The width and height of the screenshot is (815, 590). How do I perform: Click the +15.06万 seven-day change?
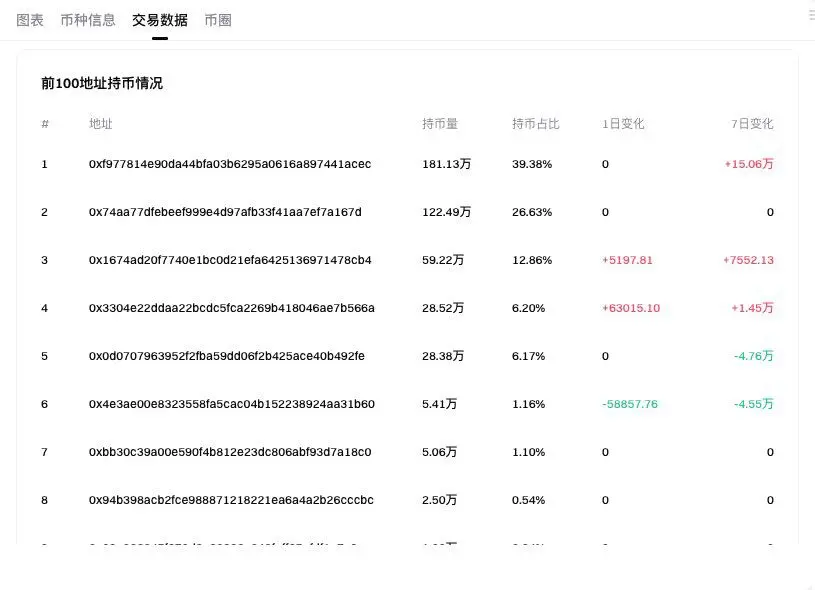[749, 164]
